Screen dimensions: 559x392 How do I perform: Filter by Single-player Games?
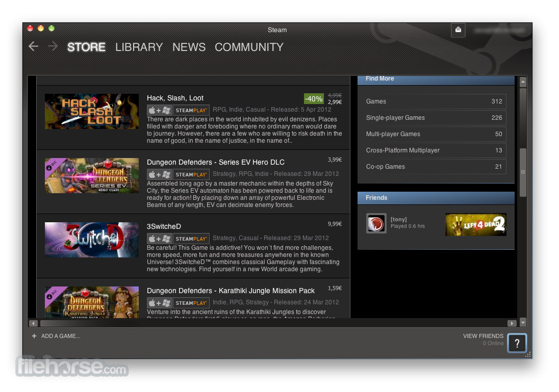pos(436,118)
